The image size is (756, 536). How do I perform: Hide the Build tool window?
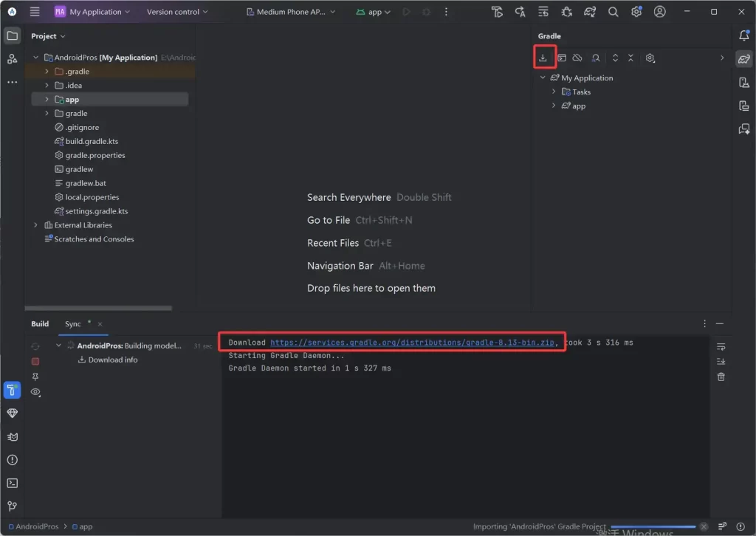pos(720,323)
